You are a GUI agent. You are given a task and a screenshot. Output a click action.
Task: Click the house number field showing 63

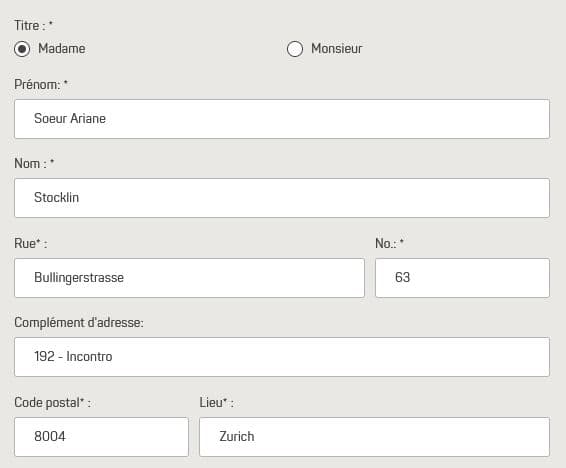coord(462,278)
